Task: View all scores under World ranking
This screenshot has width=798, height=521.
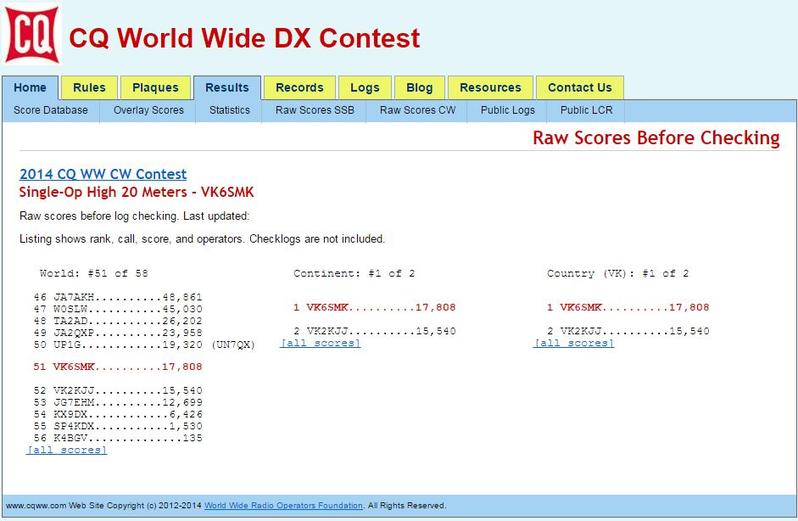Action: click(67, 450)
